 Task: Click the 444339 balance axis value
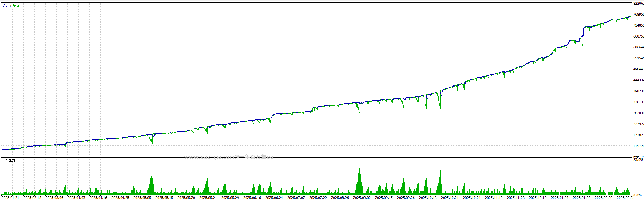tap(639, 80)
